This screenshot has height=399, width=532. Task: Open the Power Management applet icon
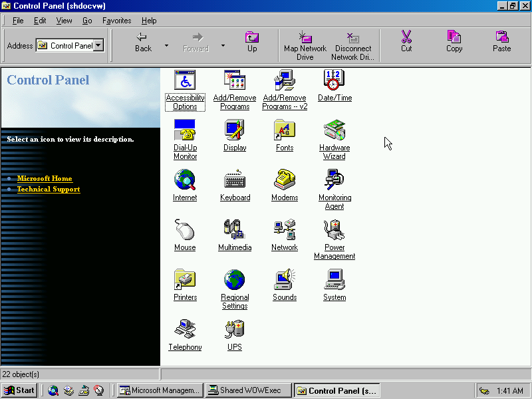[334, 230]
